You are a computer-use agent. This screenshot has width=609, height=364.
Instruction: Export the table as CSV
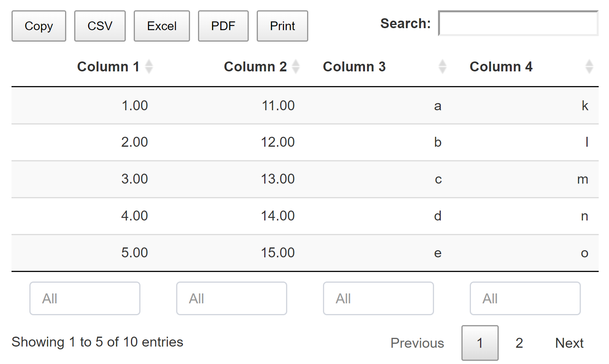pos(100,26)
